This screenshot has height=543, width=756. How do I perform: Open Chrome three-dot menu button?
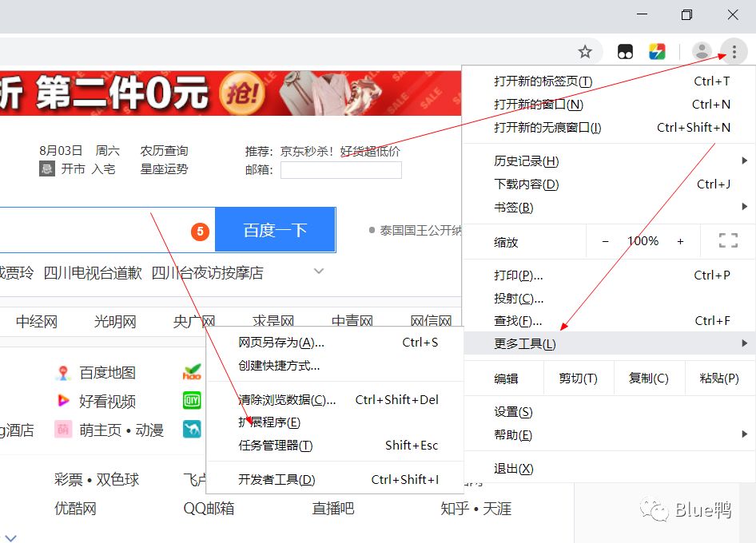pos(734,52)
